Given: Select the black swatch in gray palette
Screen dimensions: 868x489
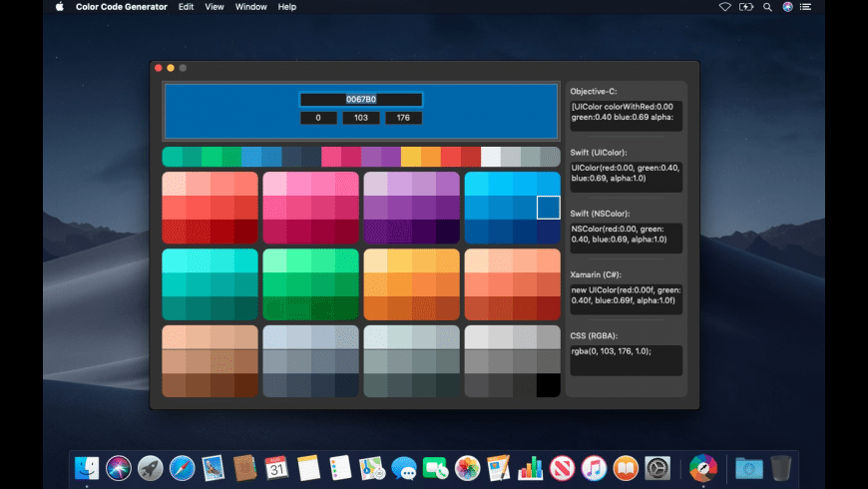Looking at the screenshot, I should coord(548,385).
